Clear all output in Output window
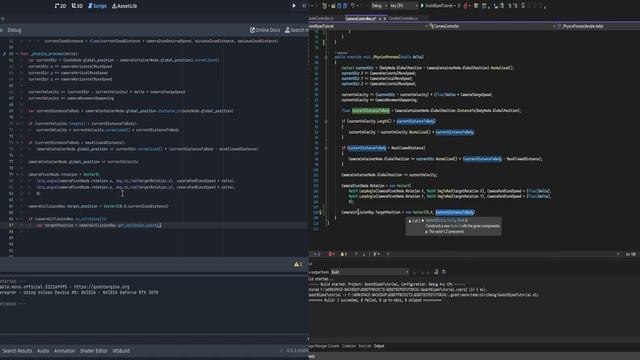This screenshot has width=640, height=360. [436, 272]
